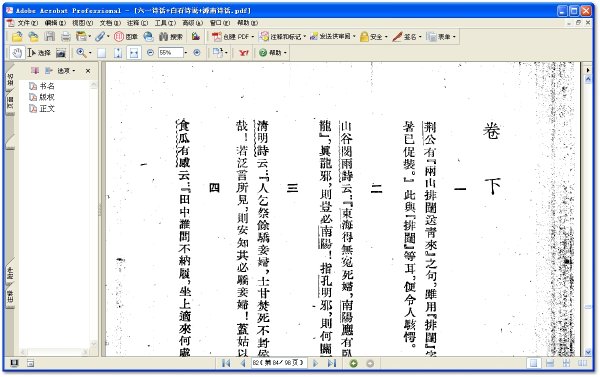
Task: Open the zoom percentage dropdown arrow
Action: pos(186,53)
